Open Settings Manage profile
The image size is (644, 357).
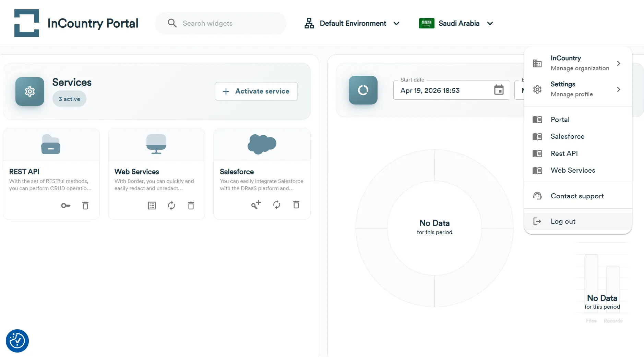click(x=578, y=89)
